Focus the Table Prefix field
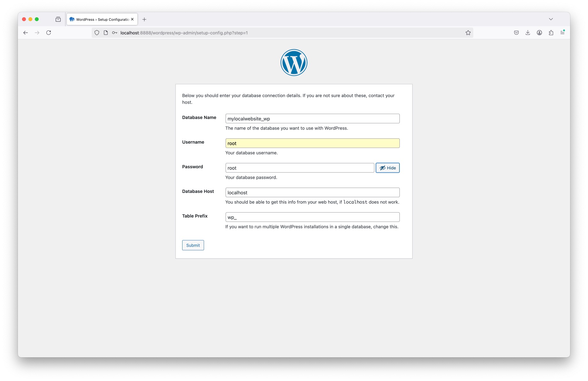The height and width of the screenshot is (381, 588). click(x=313, y=217)
